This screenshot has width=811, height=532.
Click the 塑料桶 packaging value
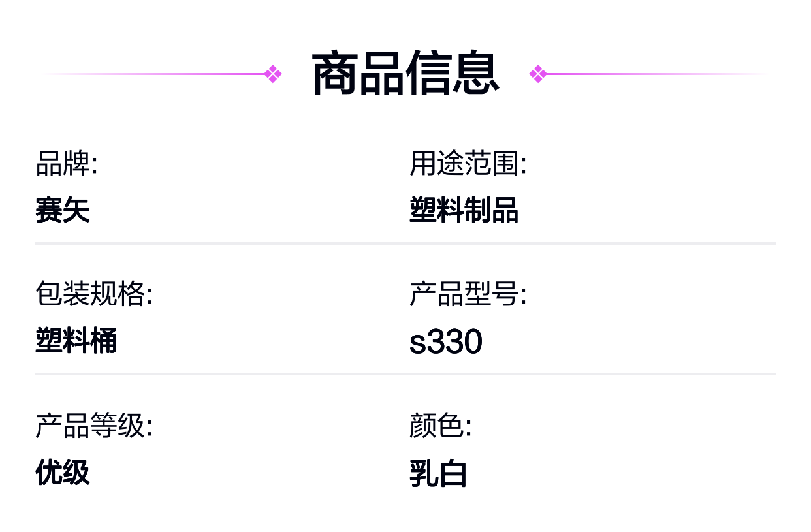76,341
